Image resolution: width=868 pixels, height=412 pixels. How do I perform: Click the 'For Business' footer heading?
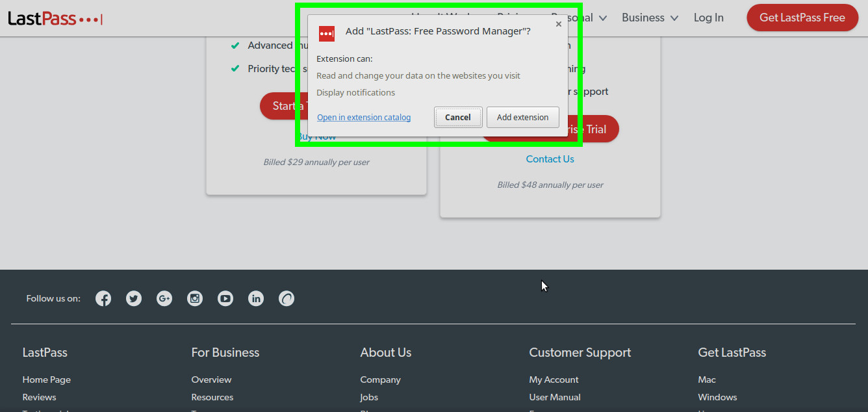[225, 352]
